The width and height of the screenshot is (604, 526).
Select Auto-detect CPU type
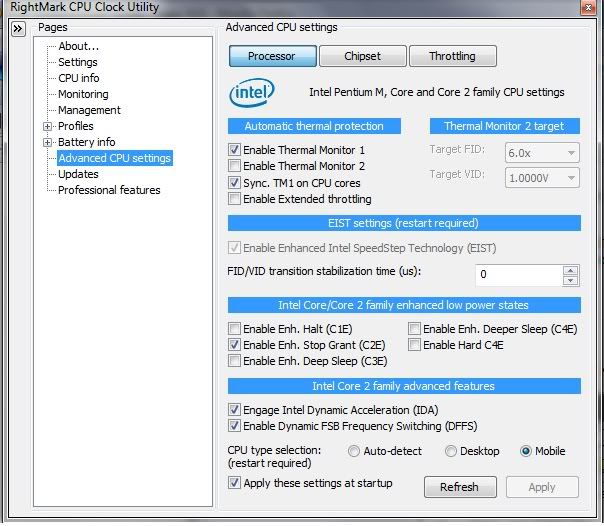tap(354, 451)
